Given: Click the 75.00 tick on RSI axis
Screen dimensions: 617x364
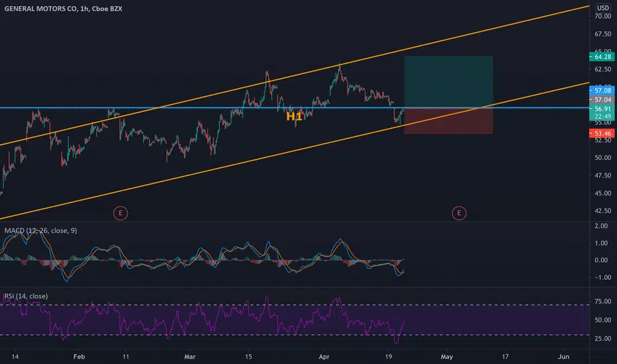Looking at the screenshot, I should click(x=603, y=301).
